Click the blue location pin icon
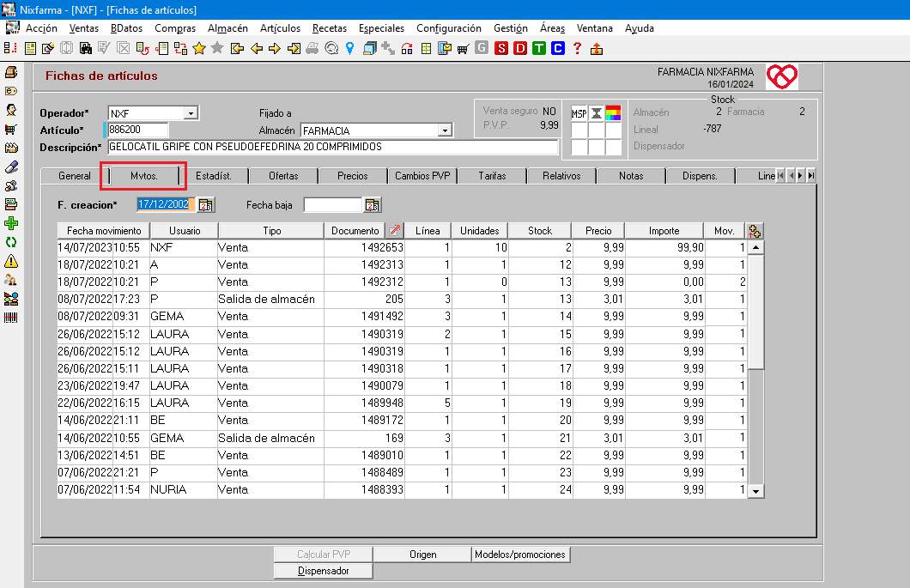The height and width of the screenshot is (588, 910). 350,49
